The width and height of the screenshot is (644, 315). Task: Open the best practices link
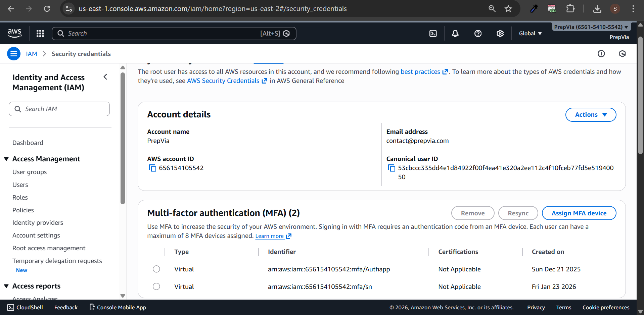click(424, 72)
